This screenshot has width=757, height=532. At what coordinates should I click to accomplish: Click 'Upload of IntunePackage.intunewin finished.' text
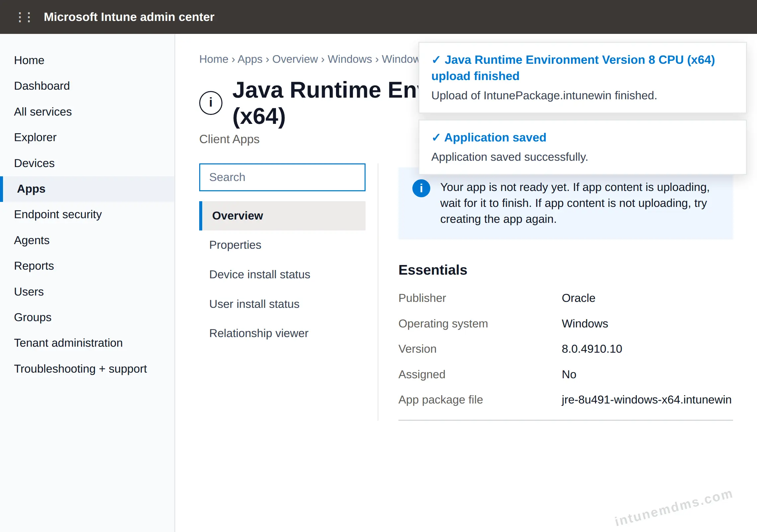click(544, 96)
